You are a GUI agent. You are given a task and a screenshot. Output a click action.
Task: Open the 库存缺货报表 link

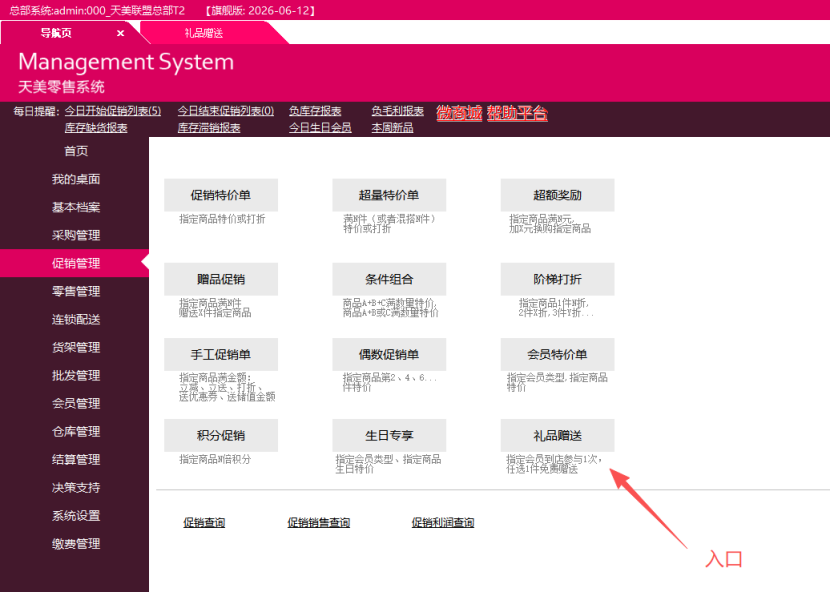(96, 128)
